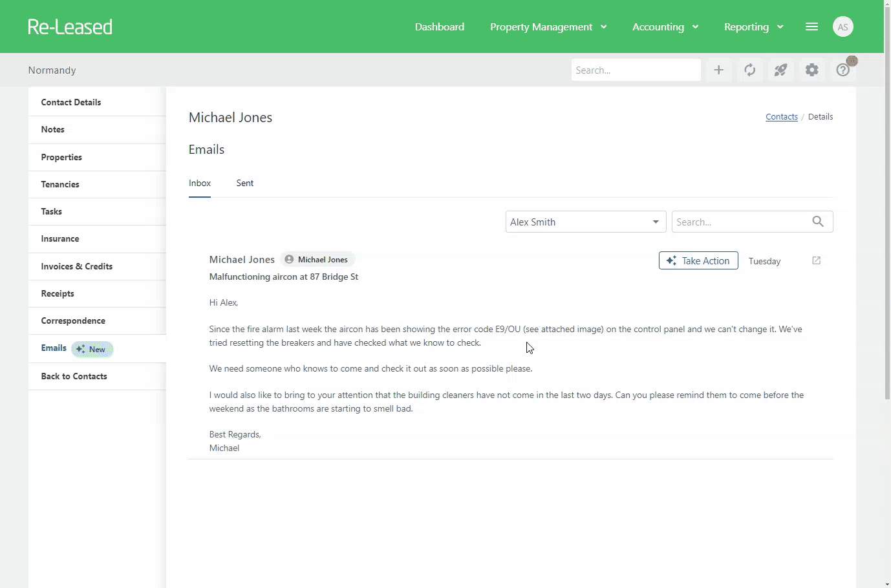Click the email search magnifier icon
The width and height of the screenshot is (891, 588).
(x=817, y=222)
